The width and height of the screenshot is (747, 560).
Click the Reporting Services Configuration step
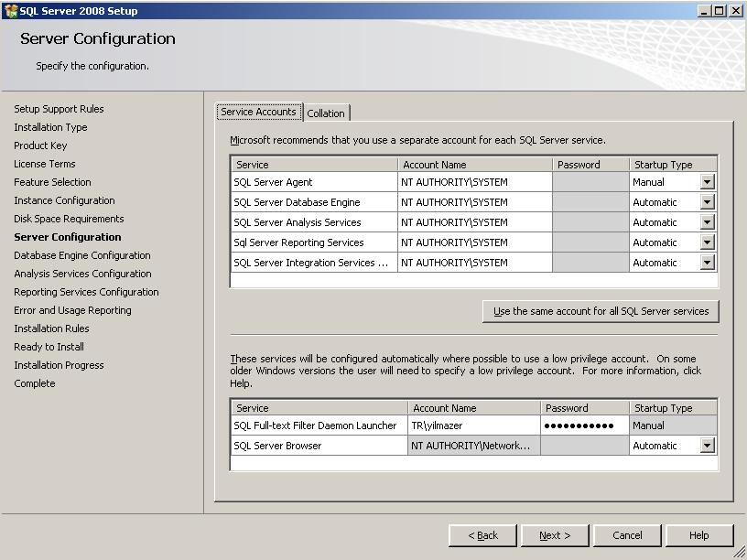[x=86, y=292]
